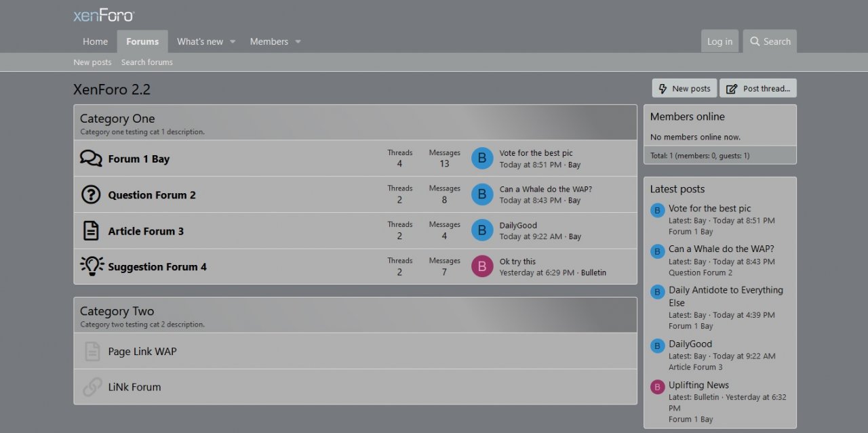The image size is (868, 433).
Task: Open the Search box in navigation bar
Action: pyautogui.click(x=770, y=41)
